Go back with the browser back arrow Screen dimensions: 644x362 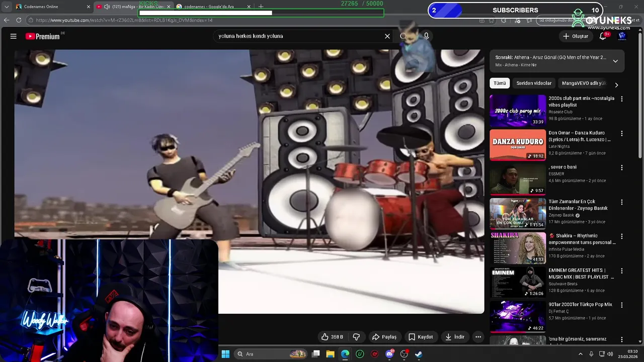7,20
